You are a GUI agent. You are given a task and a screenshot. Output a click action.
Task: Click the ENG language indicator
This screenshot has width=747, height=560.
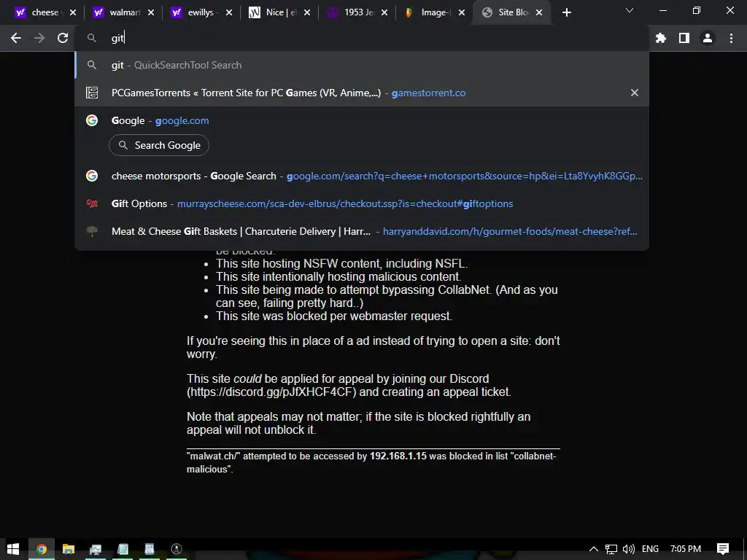[x=650, y=549]
